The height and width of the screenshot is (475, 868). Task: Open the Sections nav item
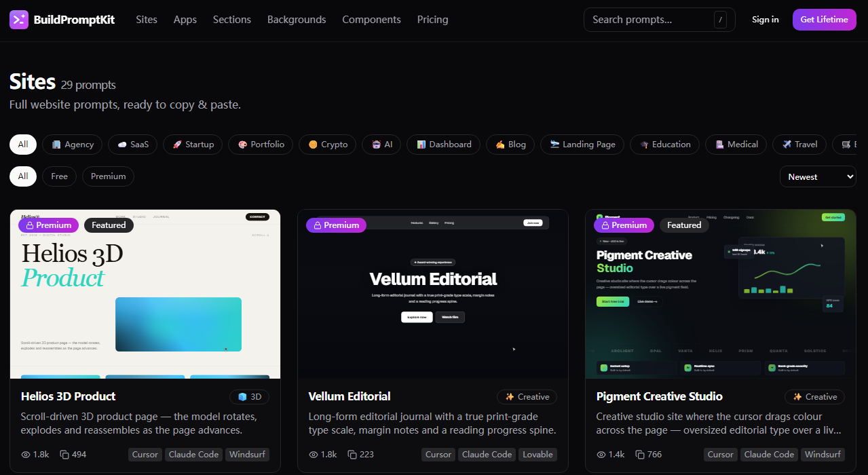(232, 20)
